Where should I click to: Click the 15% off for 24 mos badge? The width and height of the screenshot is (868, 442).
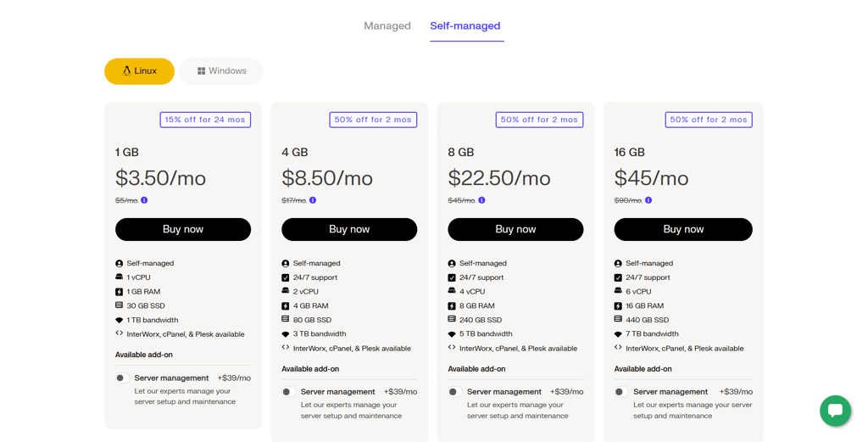coord(205,120)
